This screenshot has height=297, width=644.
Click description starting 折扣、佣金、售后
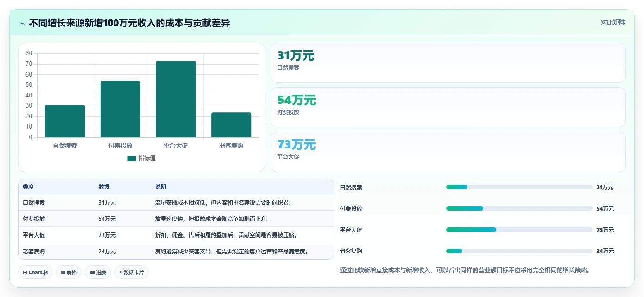point(226,235)
